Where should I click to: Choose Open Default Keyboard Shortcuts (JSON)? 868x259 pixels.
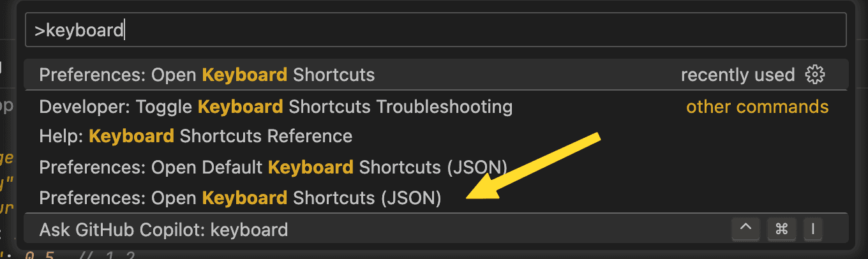tap(273, 167)
